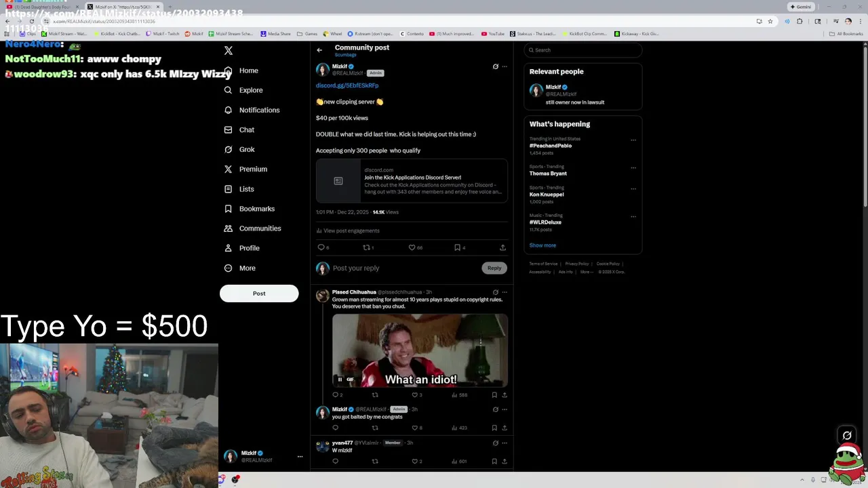Open the YouTube bookmark in bookmarks bar
This screenshot has height=488, width=868.
(x=493, y=34)
